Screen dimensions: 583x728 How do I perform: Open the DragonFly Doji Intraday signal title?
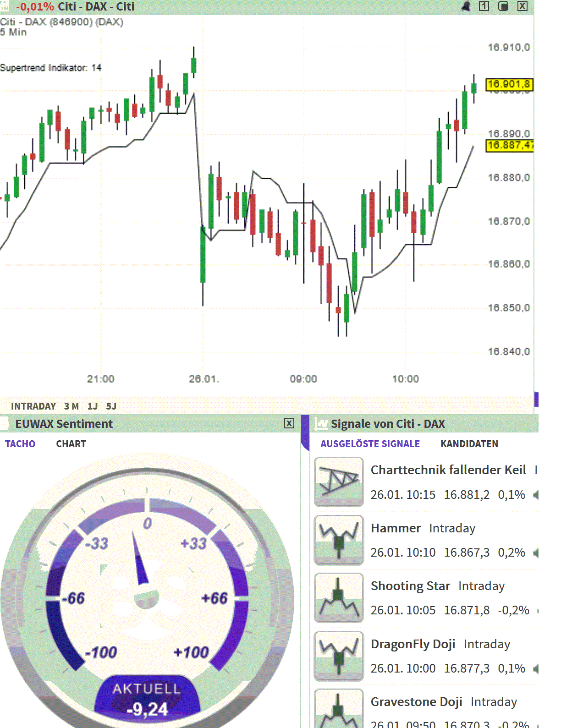[440, 644]
